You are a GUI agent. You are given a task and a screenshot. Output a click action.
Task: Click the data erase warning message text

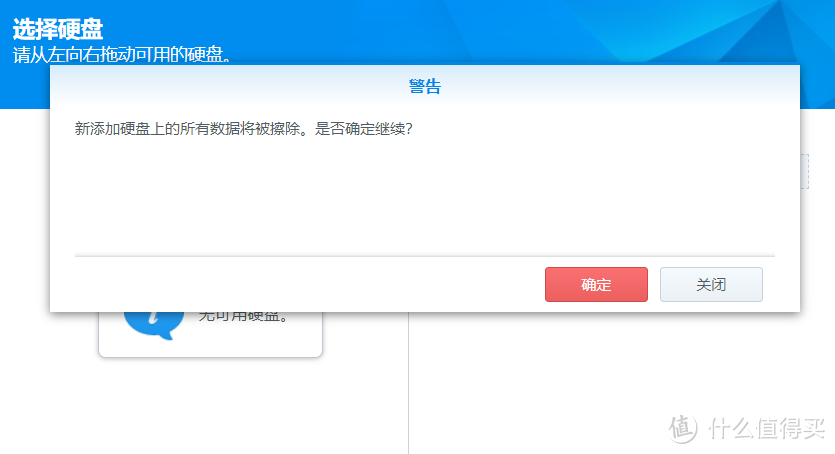(244, 130)
